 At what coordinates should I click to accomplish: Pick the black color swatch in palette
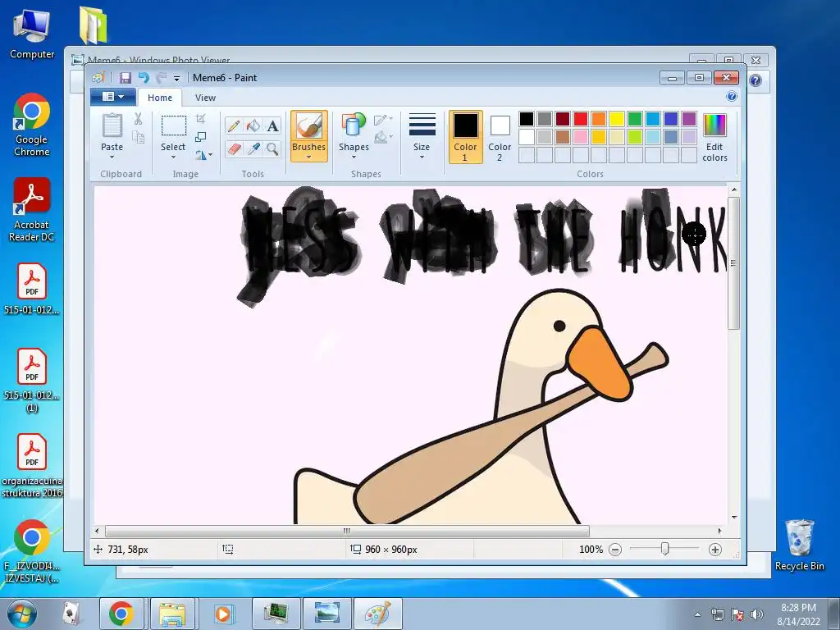527,118
